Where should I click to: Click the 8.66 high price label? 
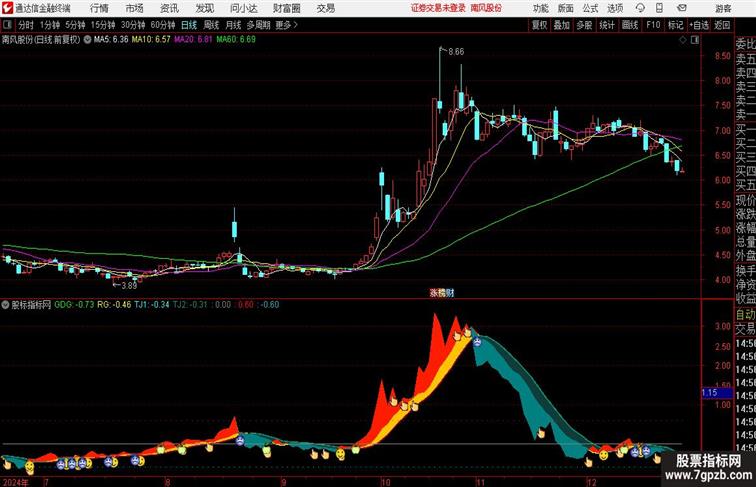pyautogui.click(x=456, y=52)
